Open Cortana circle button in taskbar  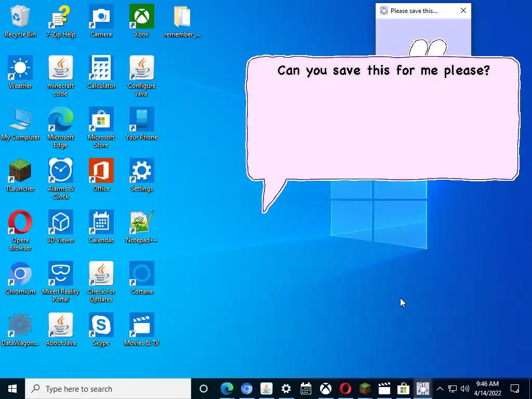coord(204,389)
